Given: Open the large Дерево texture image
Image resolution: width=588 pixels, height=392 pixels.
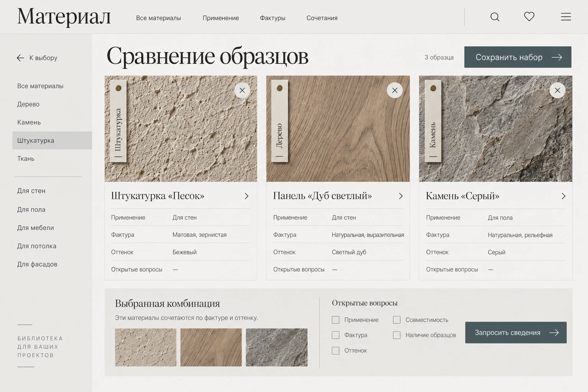Looking at the screenshot, I should [x=338, y=129].
